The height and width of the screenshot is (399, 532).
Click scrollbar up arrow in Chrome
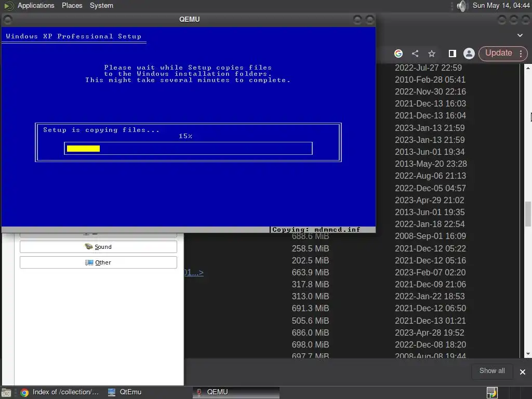click(528, 68)
